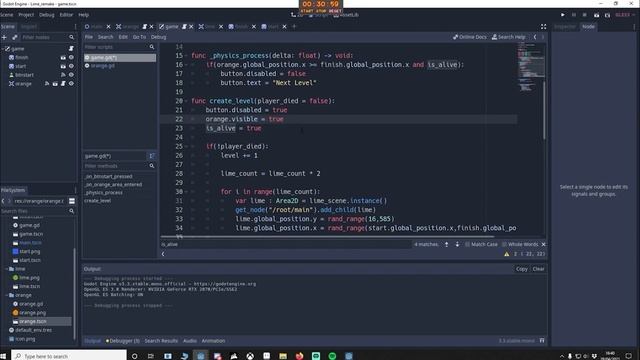The image size is (640, 360).
Task: Collapse the lime folder in FileSystem
Action: point(7,269)
